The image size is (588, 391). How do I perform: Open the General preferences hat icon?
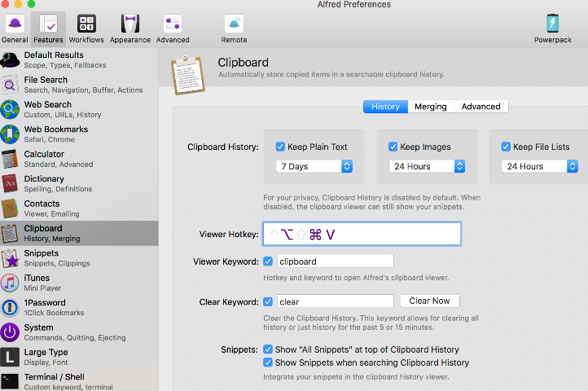click(15, 24)
